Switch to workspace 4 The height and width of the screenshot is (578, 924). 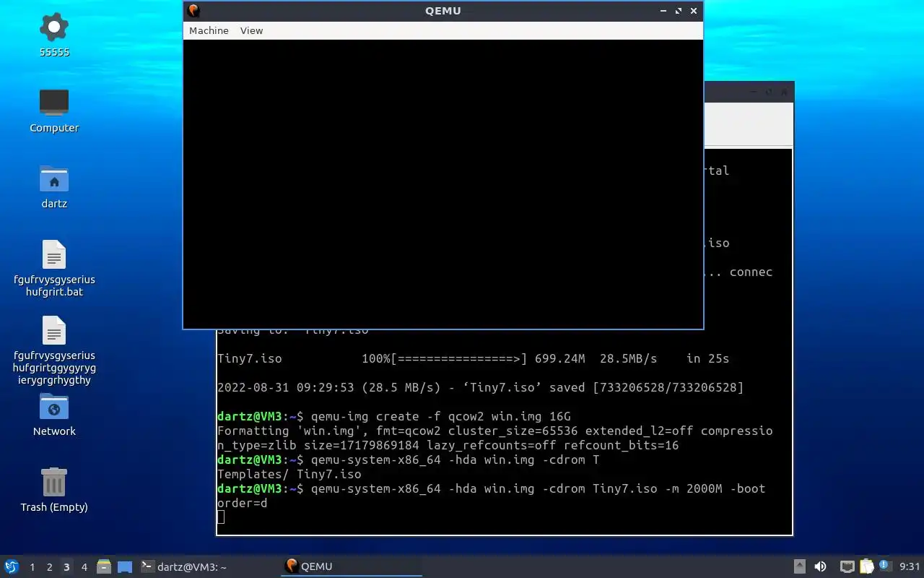coord(84,567)
